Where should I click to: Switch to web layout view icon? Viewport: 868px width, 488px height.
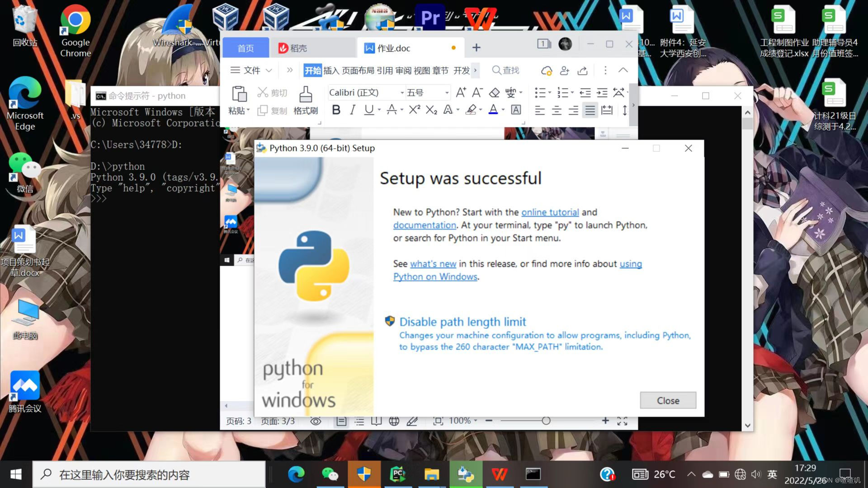(x=394, y=421)
